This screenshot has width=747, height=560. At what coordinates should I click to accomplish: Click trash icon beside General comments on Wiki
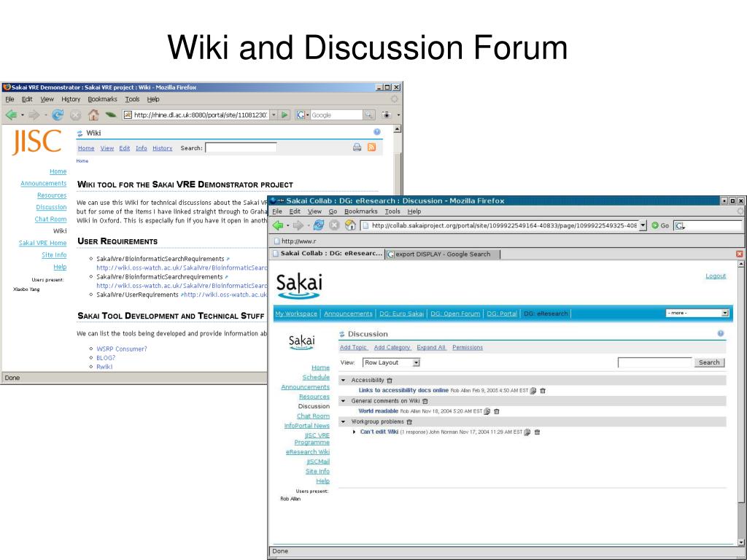click(425, 402)
